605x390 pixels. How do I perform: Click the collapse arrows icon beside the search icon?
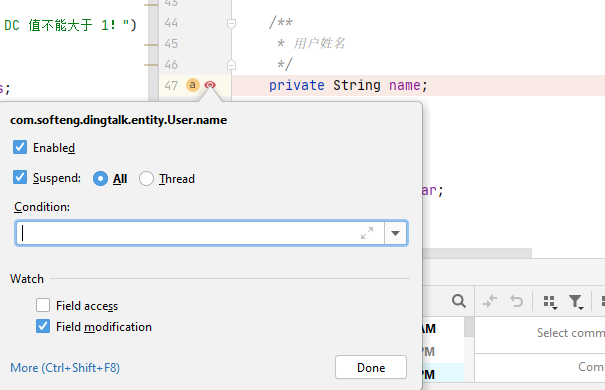[x=490, y=301]
